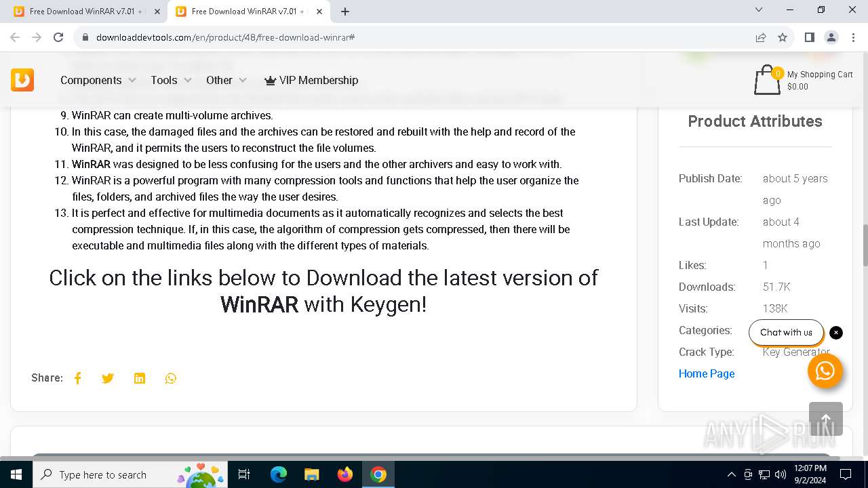The image size is (868, 488).
Task: Click the Likes value 1
Action: (766, 265)
